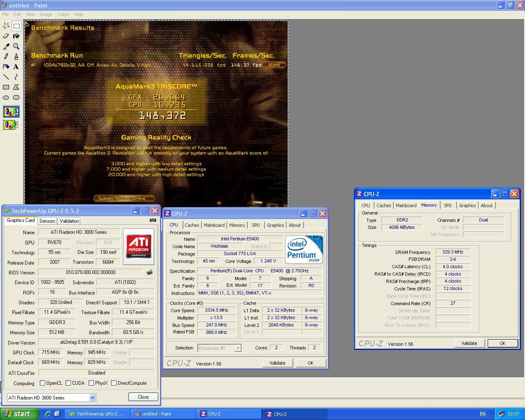
Task: Activate the Magnifier tool in Paint
Action: 16,46
